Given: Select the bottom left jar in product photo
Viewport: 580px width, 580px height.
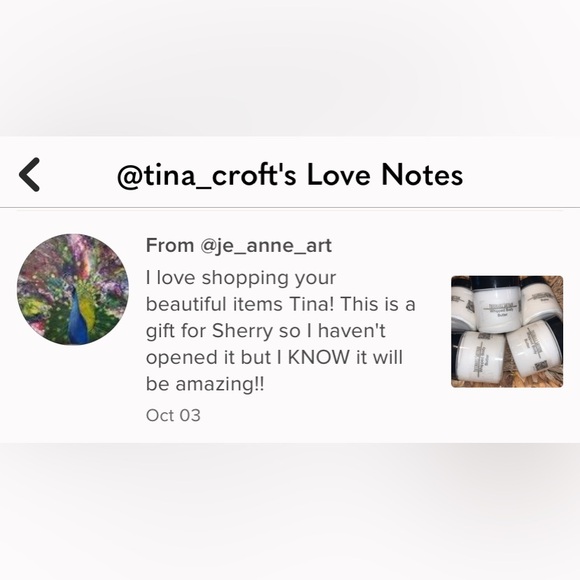Looking at the screenshot, I should pos(480,356).
